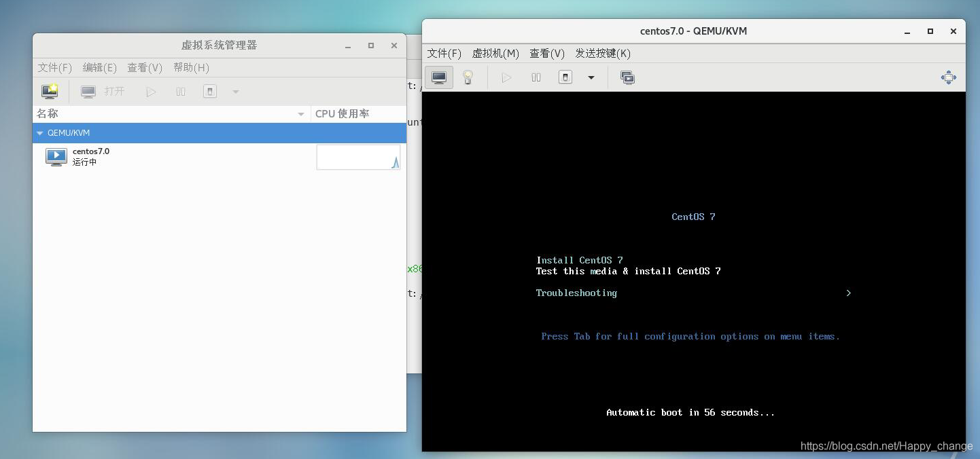Click the shutdown icon in manager toolbar

tap(210, 91)
